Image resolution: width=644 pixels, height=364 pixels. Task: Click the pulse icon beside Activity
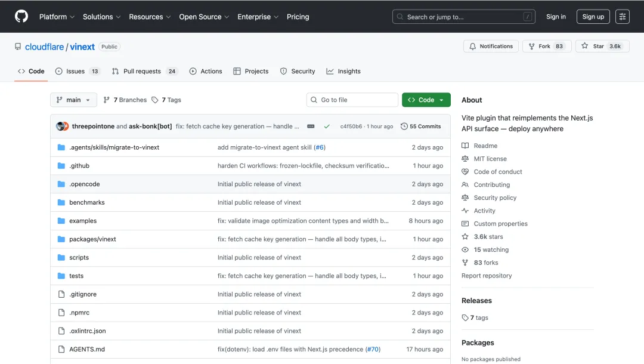pos(465,211)
